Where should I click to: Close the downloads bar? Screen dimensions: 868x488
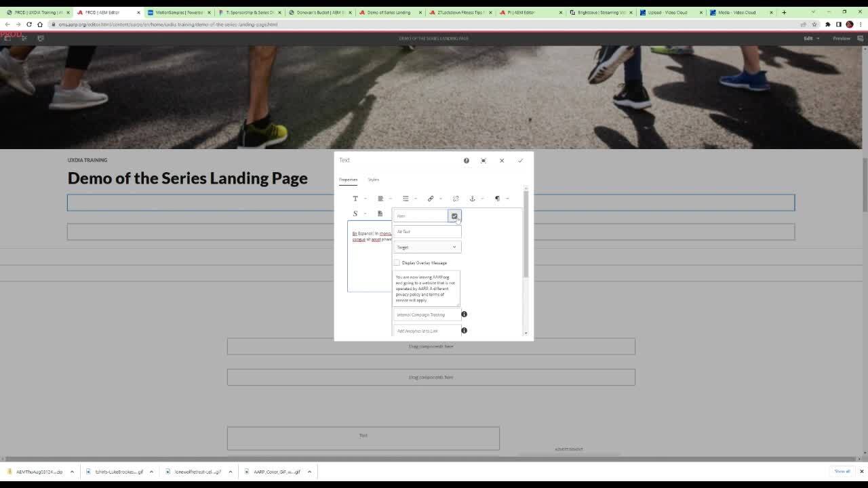[862, 472]
